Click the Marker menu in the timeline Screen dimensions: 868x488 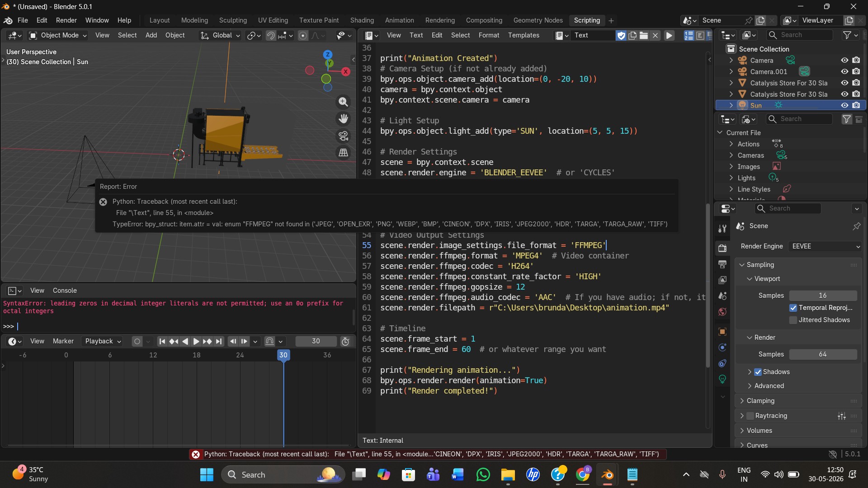(63, 341)
